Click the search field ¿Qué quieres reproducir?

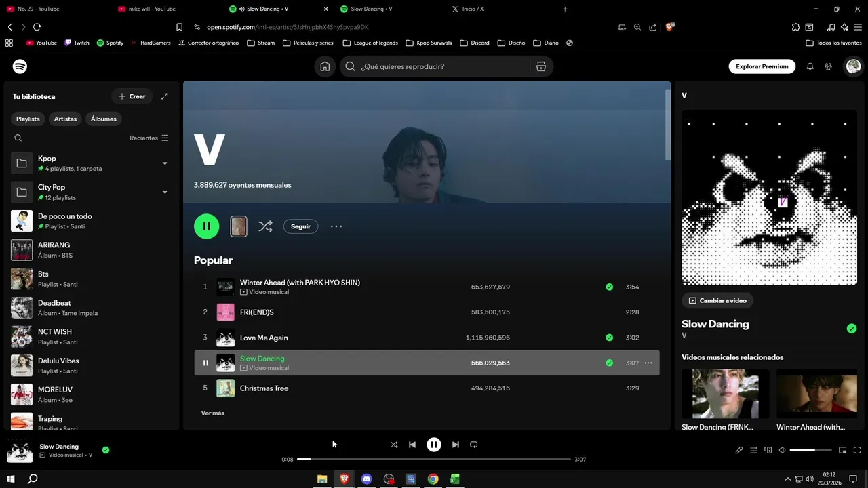click(434, 66)
